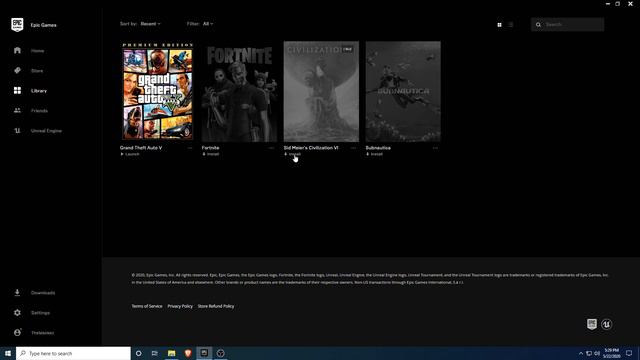This screenshot has width=640, height=360.
Task: Open the Terms of Service link
Action: (147, 306)
